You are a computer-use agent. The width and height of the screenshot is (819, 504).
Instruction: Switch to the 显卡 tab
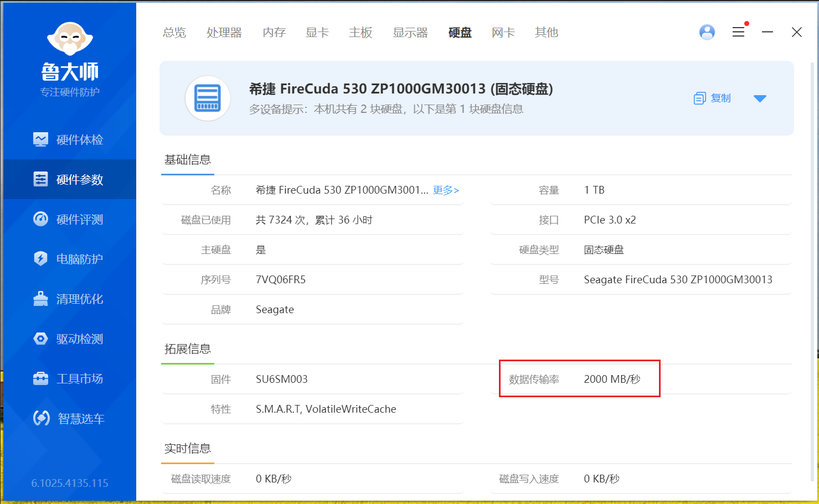tap(317, 33)
